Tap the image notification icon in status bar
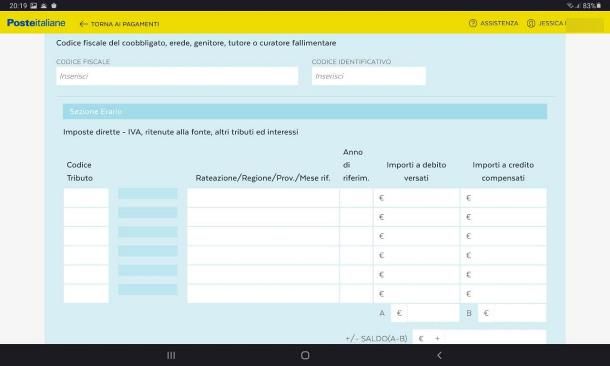This screenshot has height=366, width=610. click(x=34, y=5)
